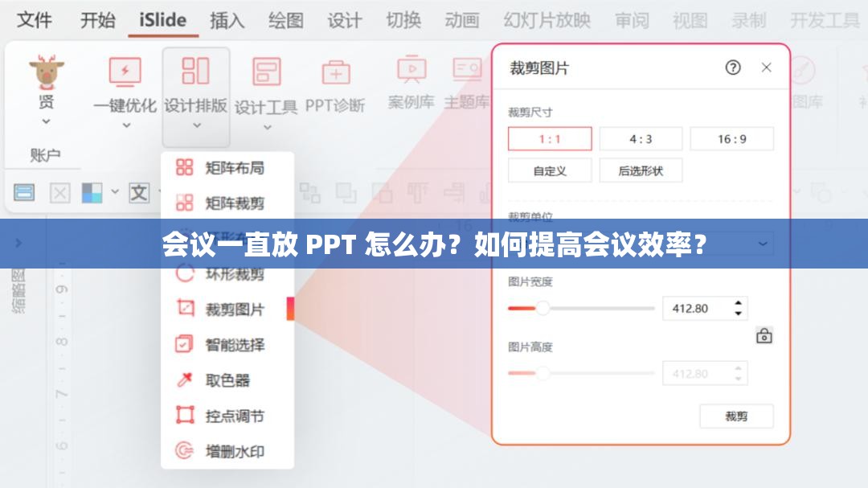Click the 裁剪 crop button
The height and width of the screenshot is (488, 868).
(x=736, y=416)
